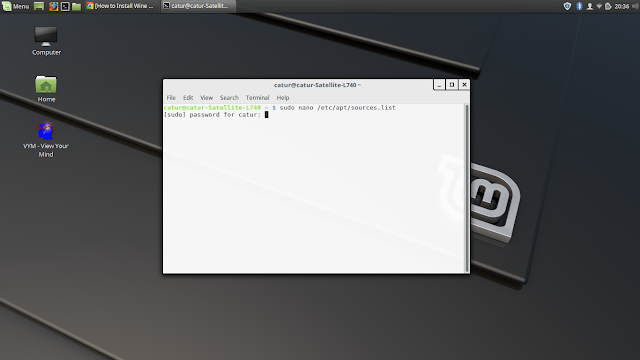
Task: Launch terminal from the panel launcher
Action: click(x=65, y=6)
